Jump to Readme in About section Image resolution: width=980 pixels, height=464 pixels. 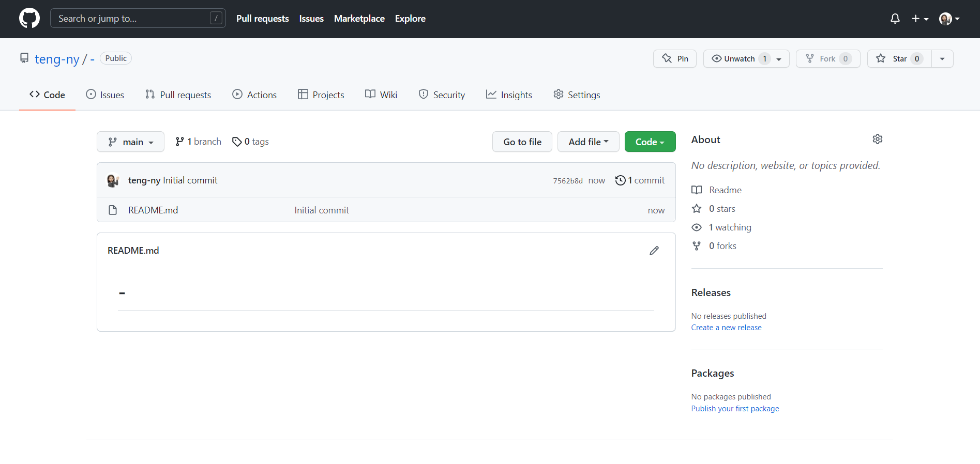point(716,190)
